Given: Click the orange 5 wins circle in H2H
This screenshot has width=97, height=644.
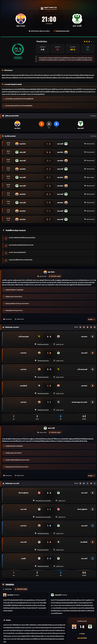Looking at the screenshot, I should (x=42, y=124).
